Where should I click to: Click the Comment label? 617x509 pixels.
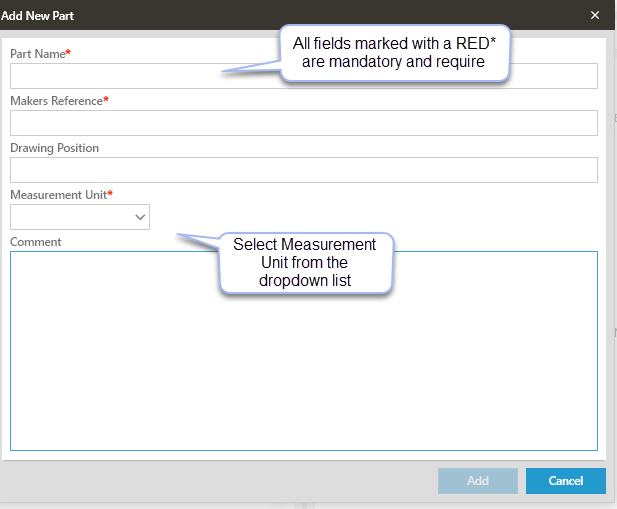tap(35, 242)
